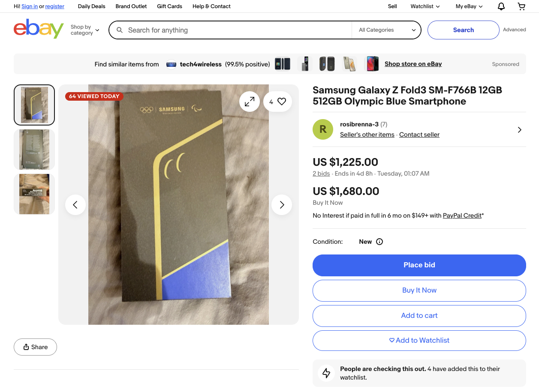Enlarge the photo with the expand icon
The width and height of the screenshot is (539, 392).
[249, 102]
